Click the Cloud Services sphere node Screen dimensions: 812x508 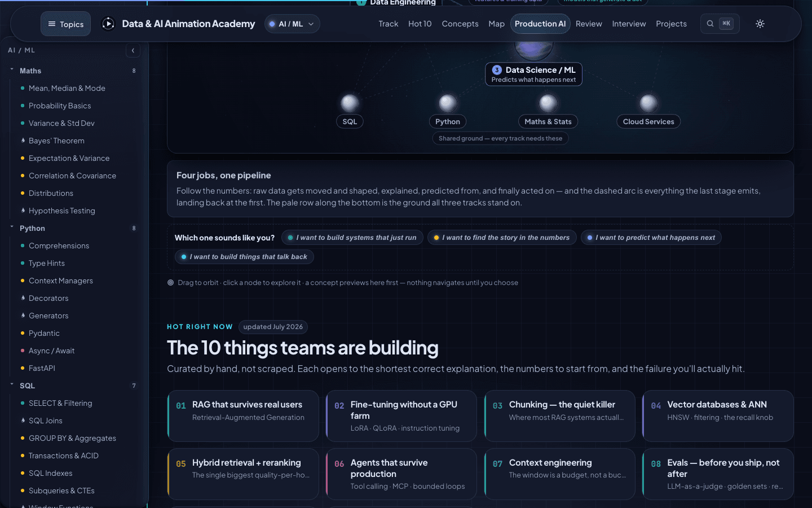pos(648,103)
